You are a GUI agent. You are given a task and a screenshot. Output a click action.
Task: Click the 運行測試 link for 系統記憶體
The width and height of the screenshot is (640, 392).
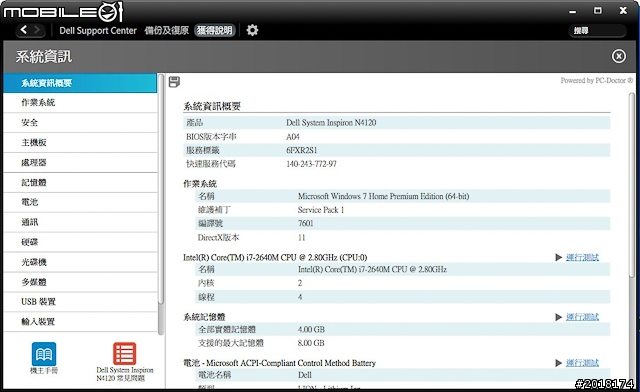click(x=582, y=317)
